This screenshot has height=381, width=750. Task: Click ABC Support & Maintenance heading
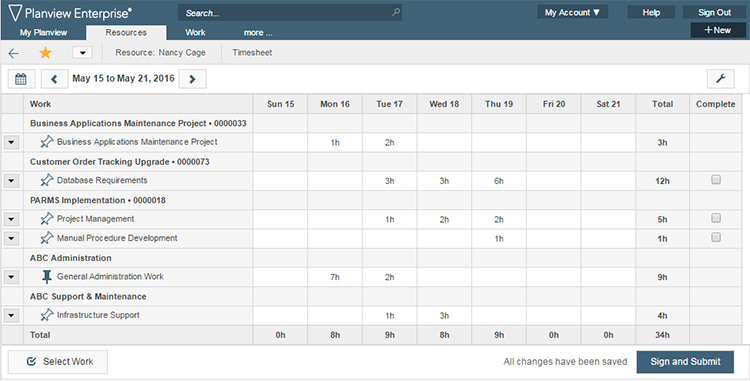[x=88, y=296]
